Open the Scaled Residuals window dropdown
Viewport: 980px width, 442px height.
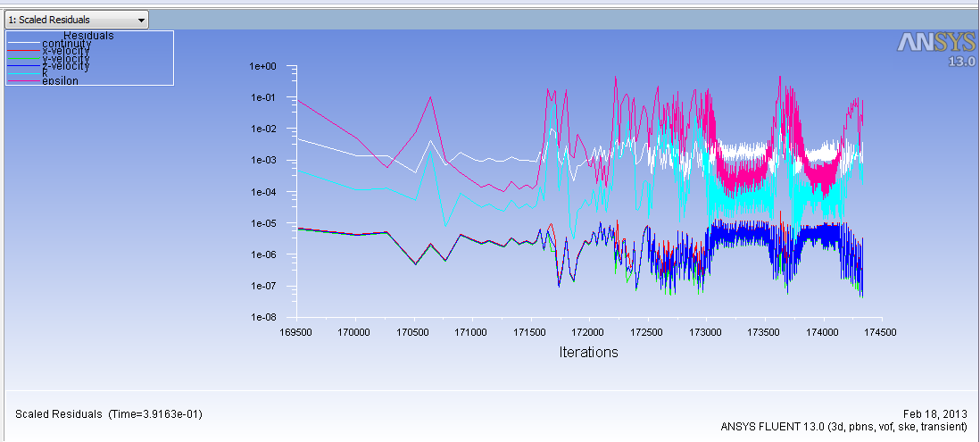[x=75, y=20]
